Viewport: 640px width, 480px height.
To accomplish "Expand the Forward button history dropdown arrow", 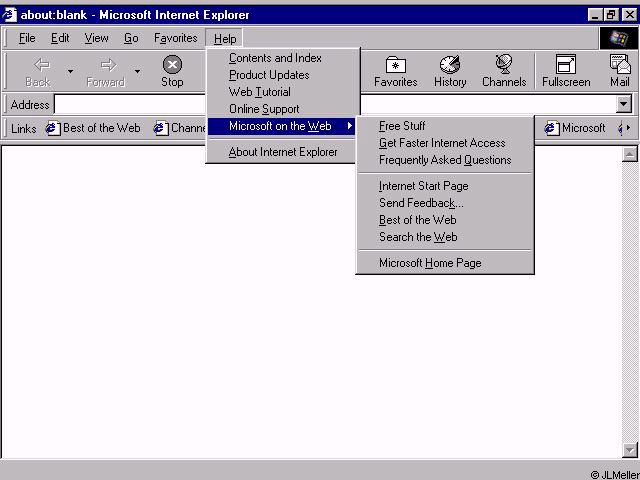I will click(x=137, y=72).
